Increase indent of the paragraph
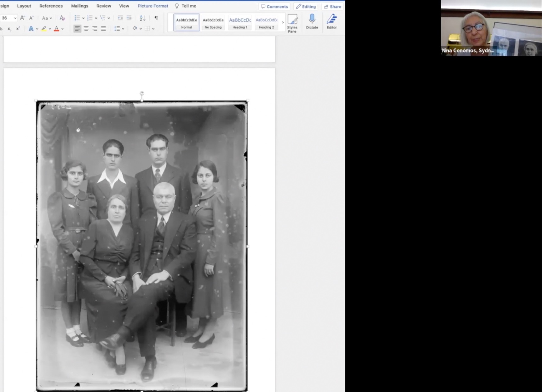542x392 pixels. pyautogui.click(x=129, y=18)
